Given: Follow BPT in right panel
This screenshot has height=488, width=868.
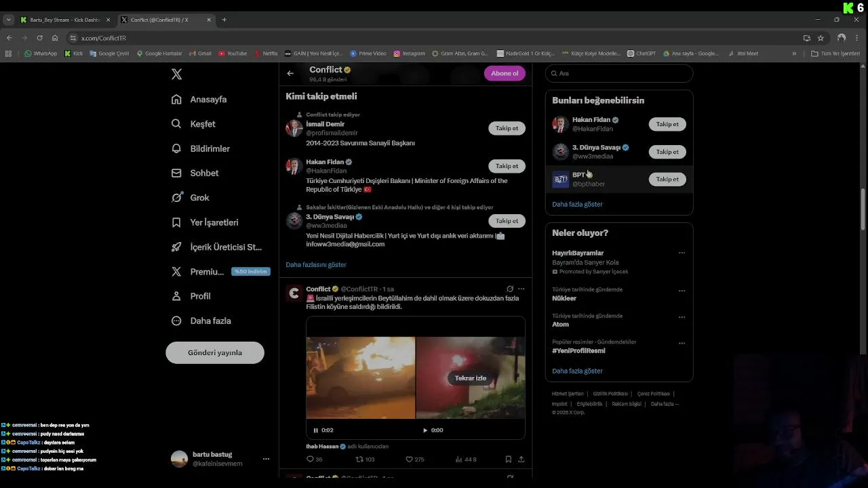Looking at the screenshot, I should click(x=667, y=180).
